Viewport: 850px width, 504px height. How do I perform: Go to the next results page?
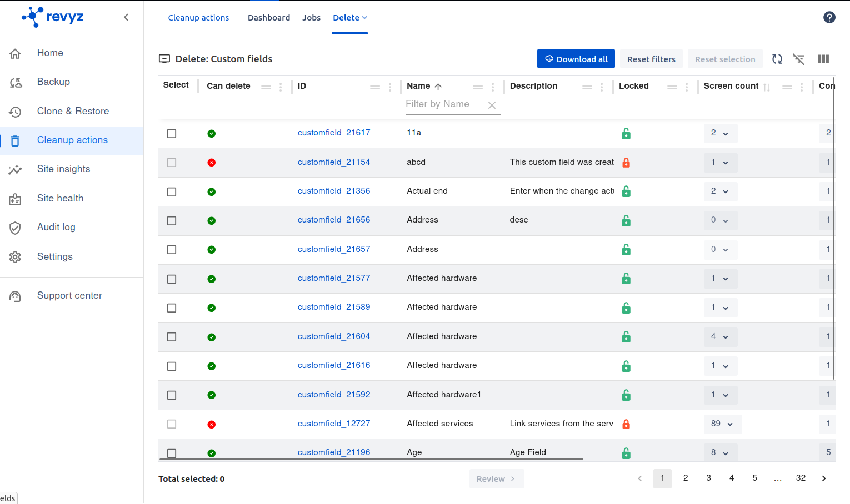[824, 478]
